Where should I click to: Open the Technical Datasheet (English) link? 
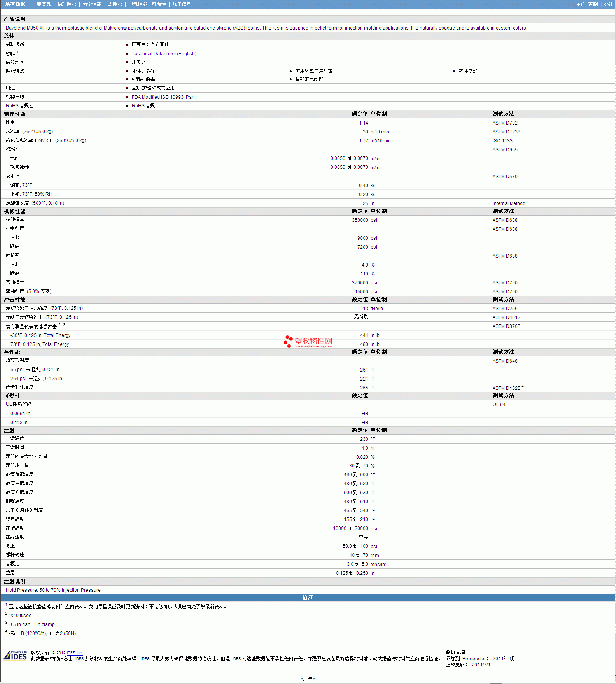[x=164, y=54]
